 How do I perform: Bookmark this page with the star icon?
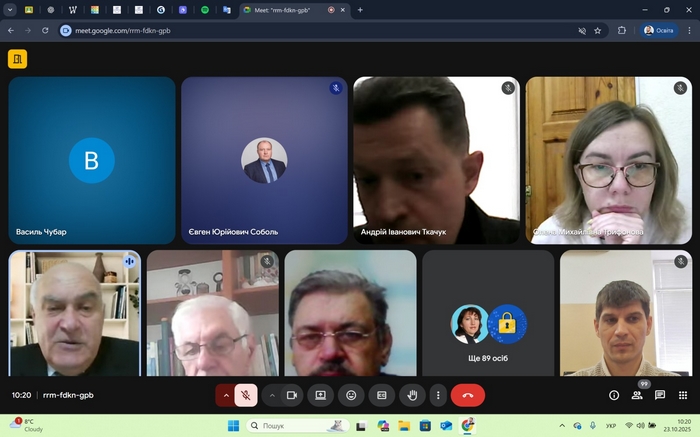tap(598, 30)
